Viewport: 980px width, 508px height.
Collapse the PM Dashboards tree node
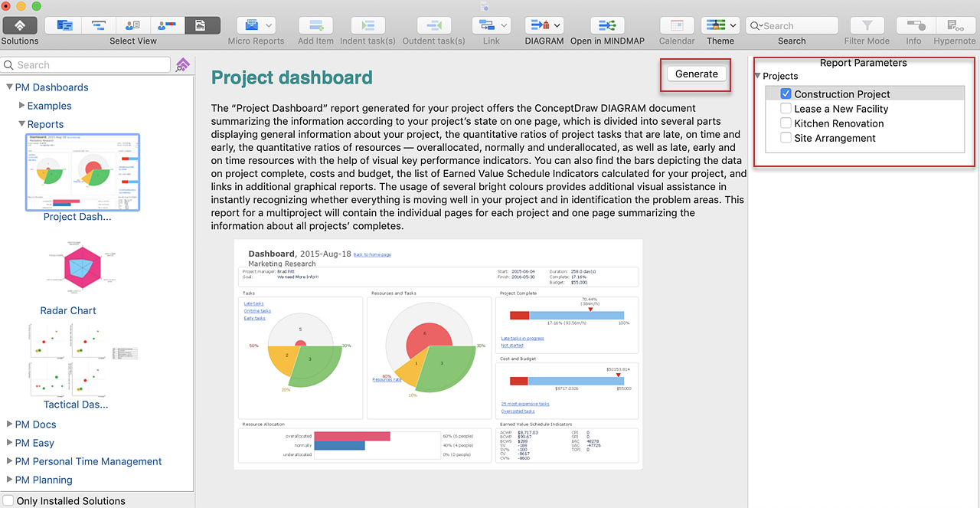coord(9,87)
